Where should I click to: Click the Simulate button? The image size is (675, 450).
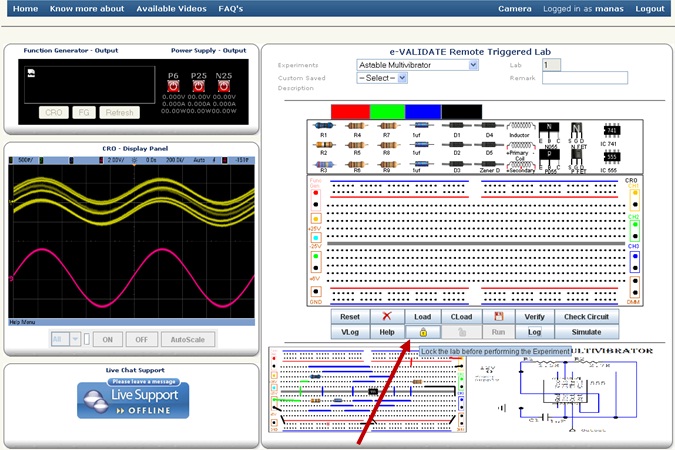click(585, 332)
